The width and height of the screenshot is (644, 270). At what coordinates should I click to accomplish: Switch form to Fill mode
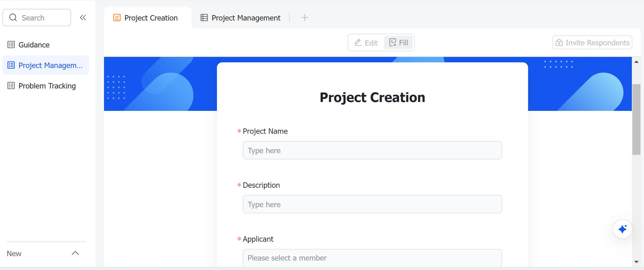click(x=398, y=42)
